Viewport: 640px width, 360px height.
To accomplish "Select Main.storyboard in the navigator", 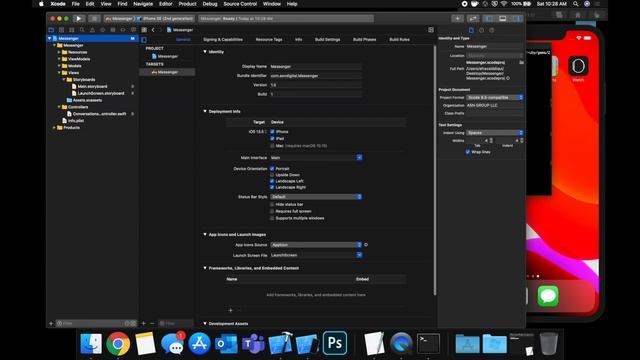I will click(92, 87).
